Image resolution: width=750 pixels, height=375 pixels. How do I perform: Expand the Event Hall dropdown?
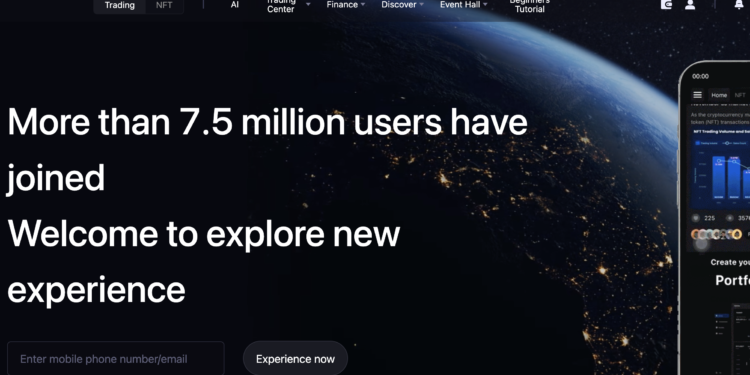click(463, 5)
